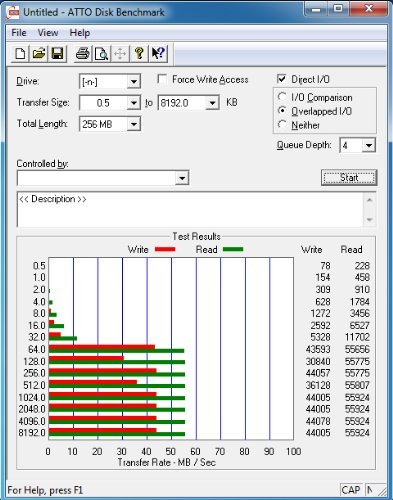Click the green Read legend swatch
This screenshot has height=500, width=393.
(233, 249)
